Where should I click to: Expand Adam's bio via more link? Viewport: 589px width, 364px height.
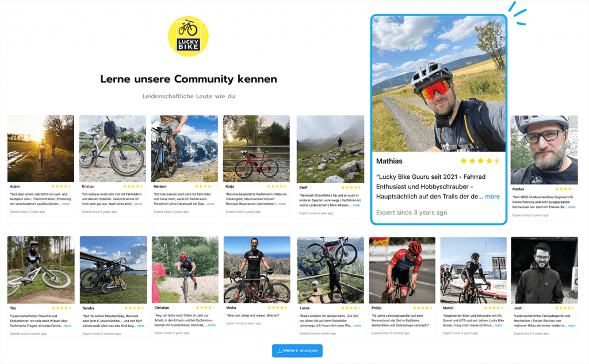click(66, 204)
